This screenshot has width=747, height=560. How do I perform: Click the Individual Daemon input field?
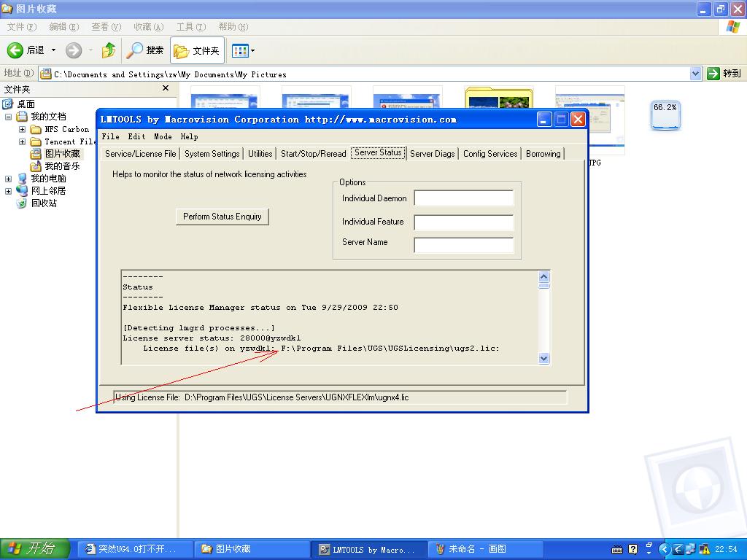(x=464, y=198)
